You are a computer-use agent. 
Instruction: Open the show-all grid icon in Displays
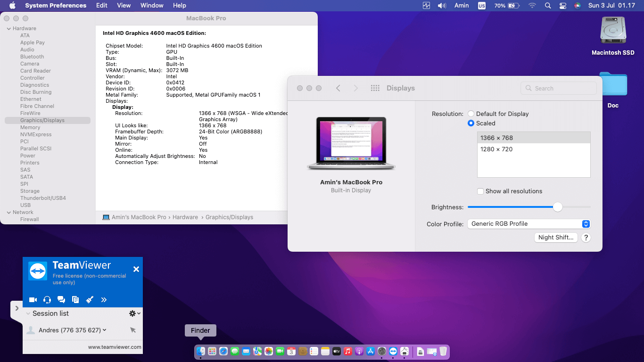(x=375, y=88)
